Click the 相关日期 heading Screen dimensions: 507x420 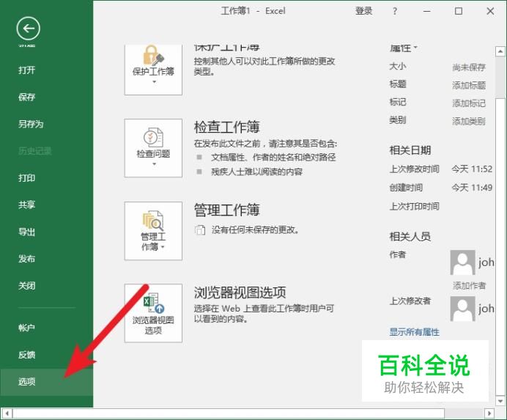[410, 150]
